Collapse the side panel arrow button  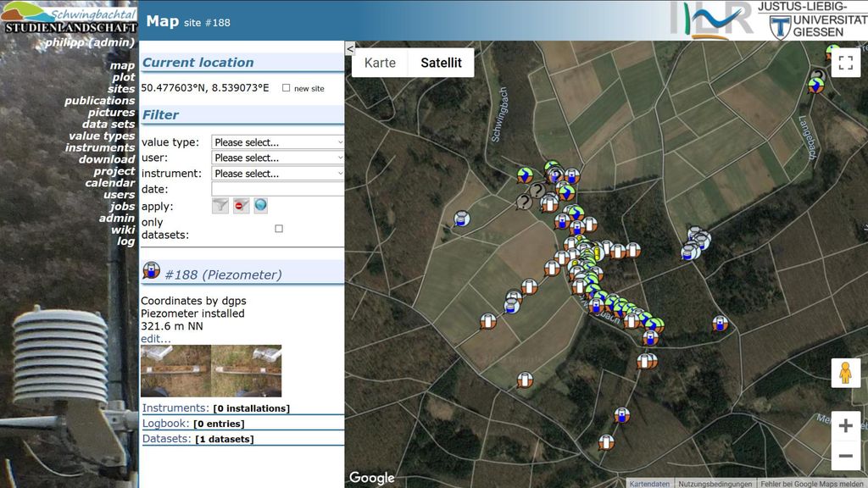coord(350,48)
